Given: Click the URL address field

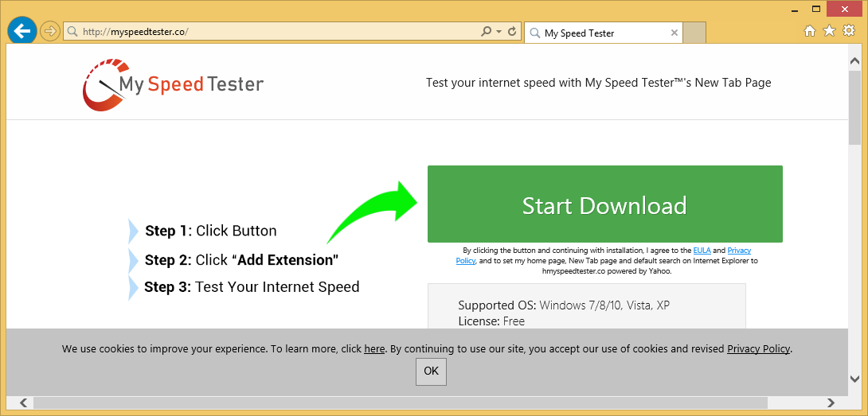Looking at the screenshot, I should click(x=271, y=33).
